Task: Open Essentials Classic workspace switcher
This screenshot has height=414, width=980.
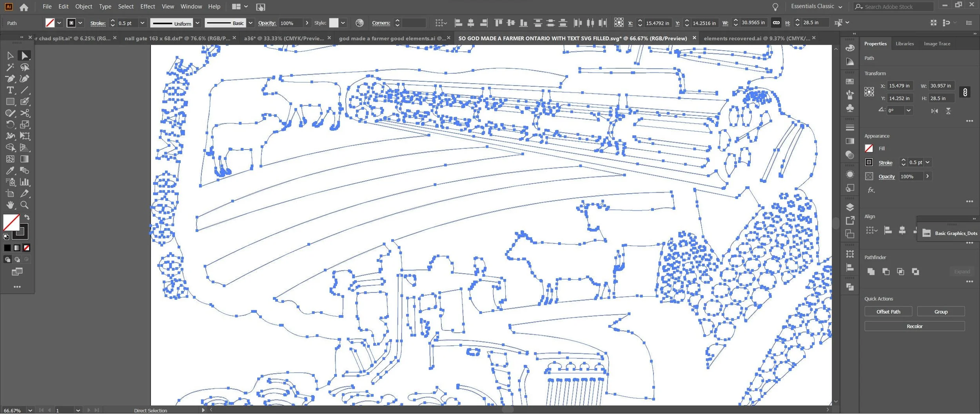Action: (x=817, y=7)
